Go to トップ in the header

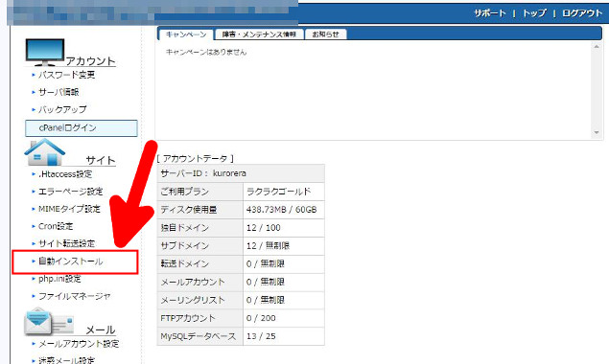534,13
